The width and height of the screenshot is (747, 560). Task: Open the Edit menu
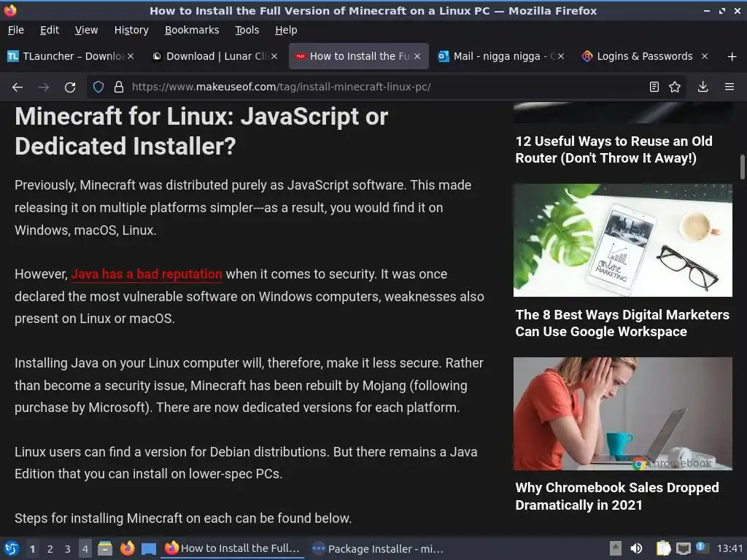tap(50, 30)
